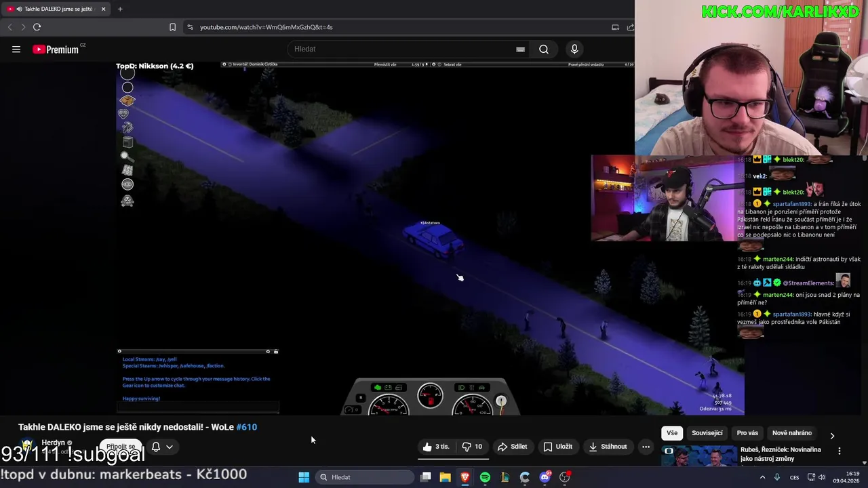Screen dimensions: 868x488
Task: Click the Windows taskbar Hledat search box
Action: click(365, 477)
